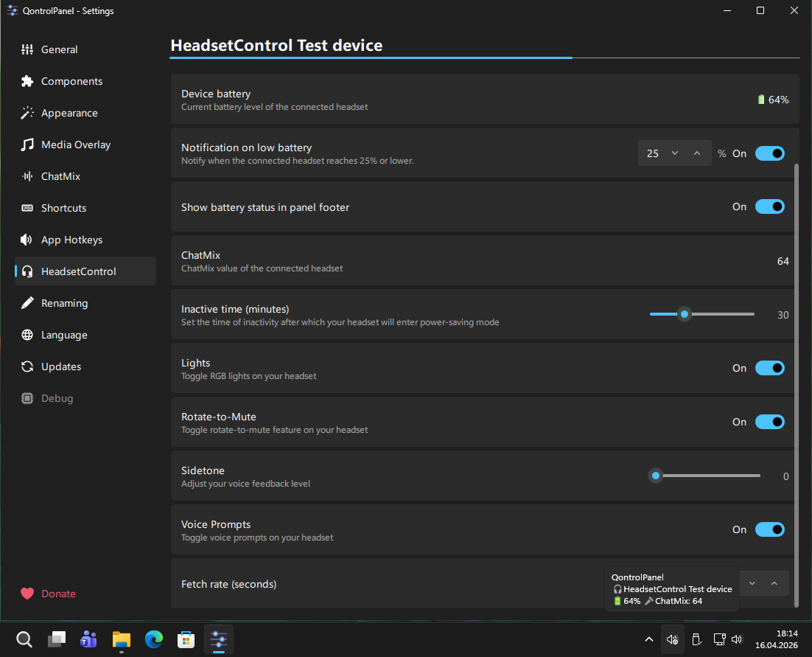812x657 pixels.
Task: Click the Donate heart icon
Action: pyautogui.click(x=27, y=594)
